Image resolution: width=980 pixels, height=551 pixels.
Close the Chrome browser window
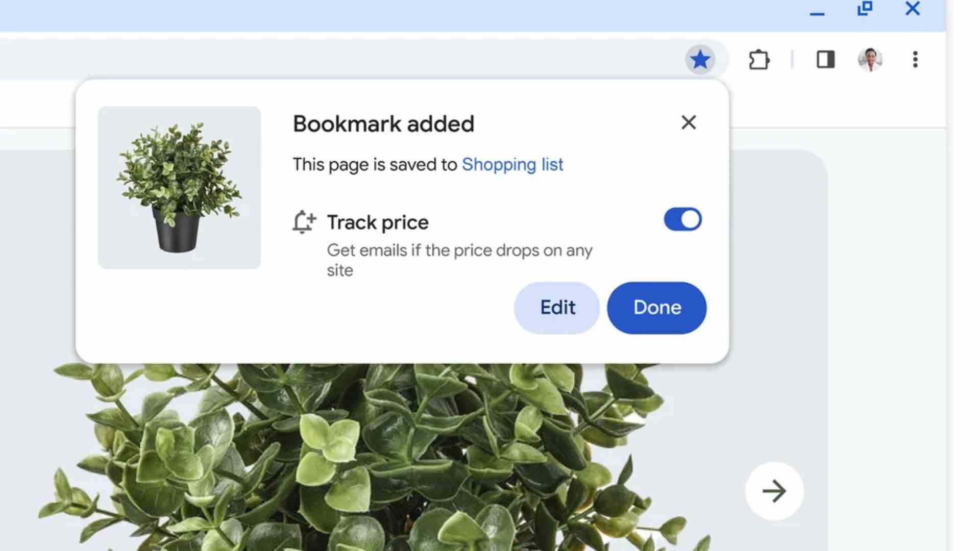[x=913, y=9]
